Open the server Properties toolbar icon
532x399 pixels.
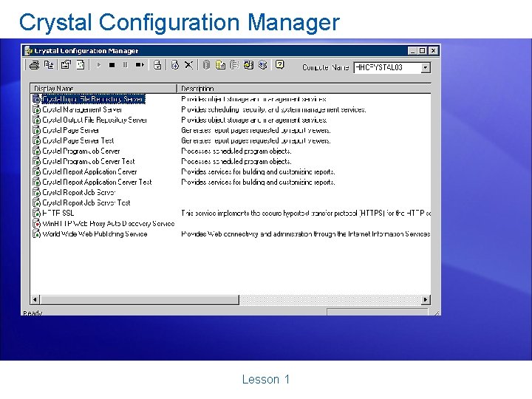point(66,65)
